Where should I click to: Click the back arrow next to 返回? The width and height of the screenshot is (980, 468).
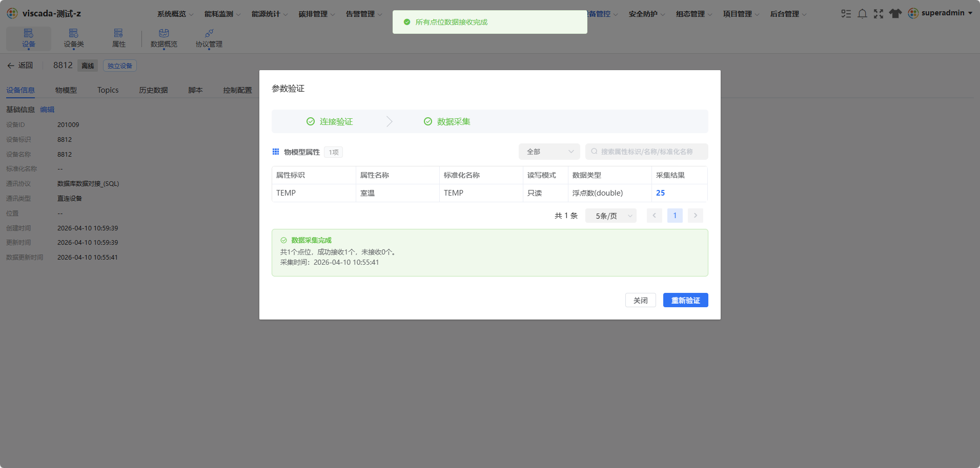click(11, 66)
